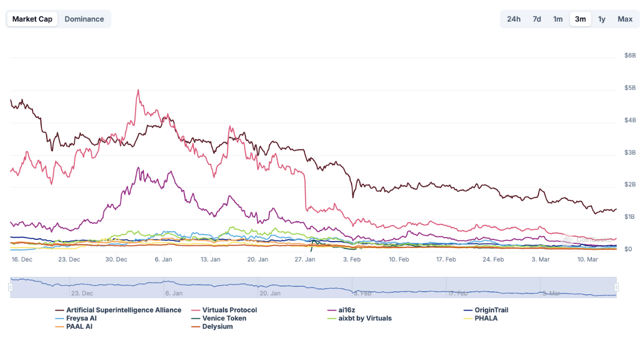Toggle the Venice Token series
This screenshot has width=644, height=353.
click(x=224, y=318)
